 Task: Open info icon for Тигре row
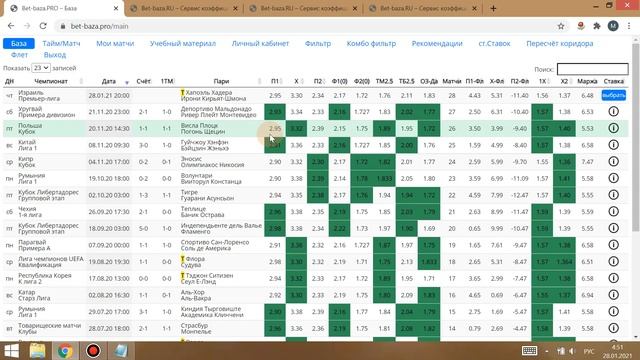coord(613,195)
